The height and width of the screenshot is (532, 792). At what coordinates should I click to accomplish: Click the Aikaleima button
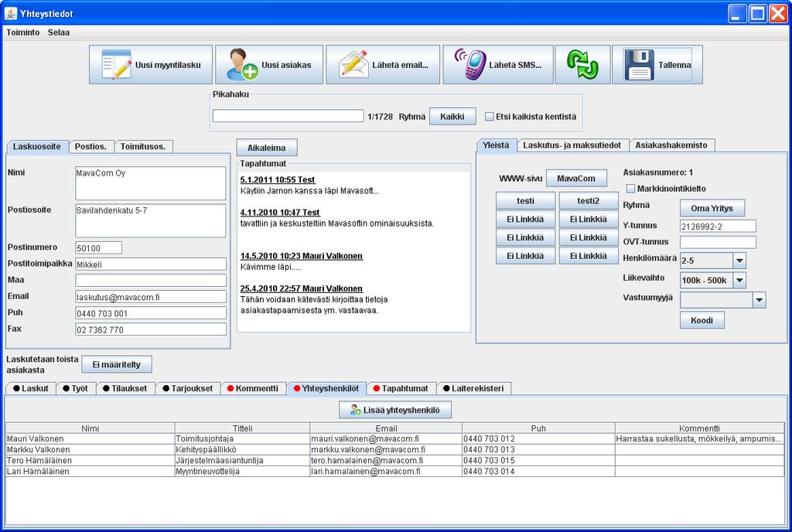267,148
